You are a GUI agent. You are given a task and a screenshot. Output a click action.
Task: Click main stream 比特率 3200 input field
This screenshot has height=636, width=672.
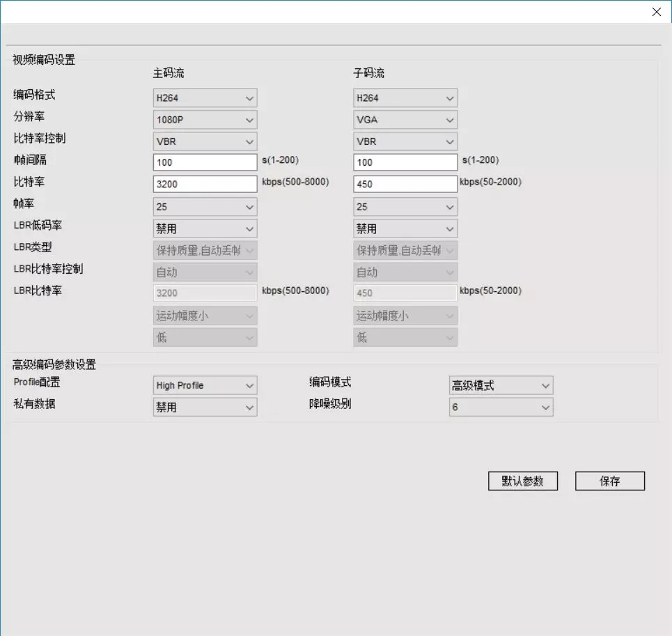(205, 185)
